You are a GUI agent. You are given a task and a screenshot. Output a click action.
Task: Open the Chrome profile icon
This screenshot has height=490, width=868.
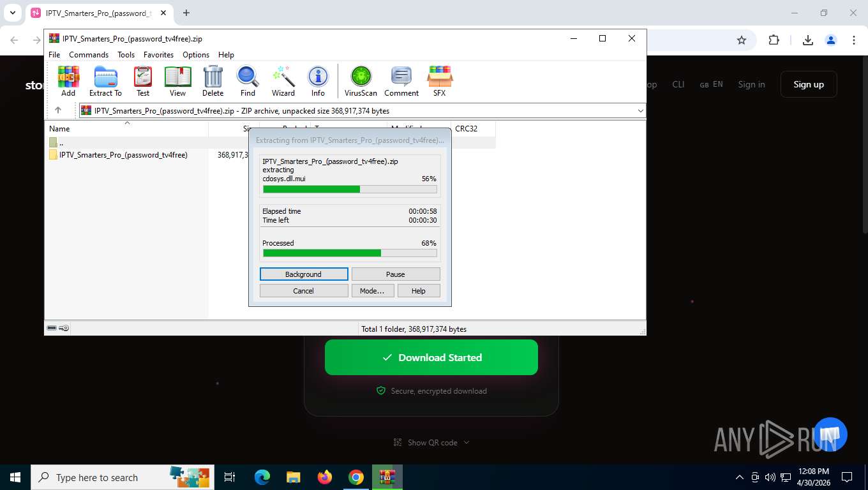tap(831, 40)
